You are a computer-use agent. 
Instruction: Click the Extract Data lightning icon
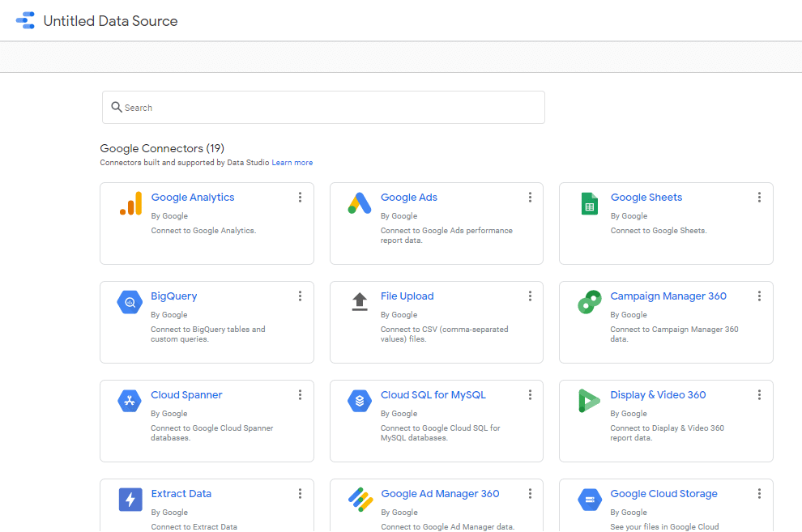pos(130,500)
